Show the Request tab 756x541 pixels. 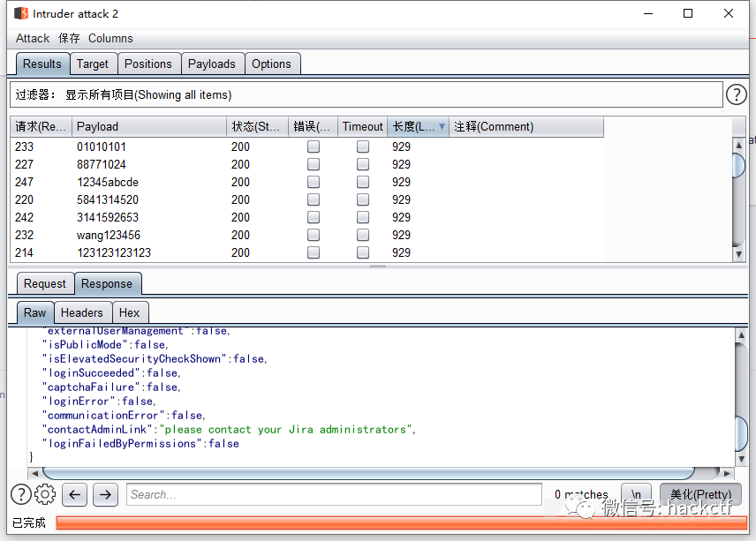45,284
